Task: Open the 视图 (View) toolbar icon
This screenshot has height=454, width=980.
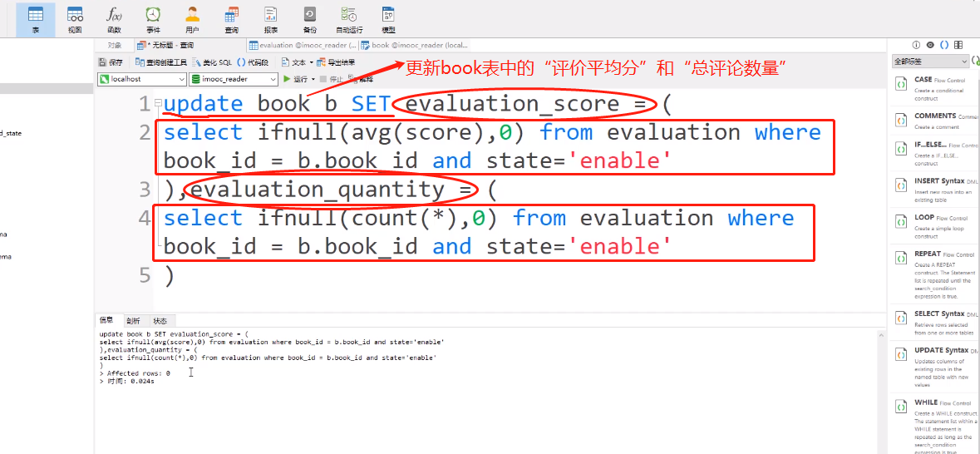Action: pos(75,19)
